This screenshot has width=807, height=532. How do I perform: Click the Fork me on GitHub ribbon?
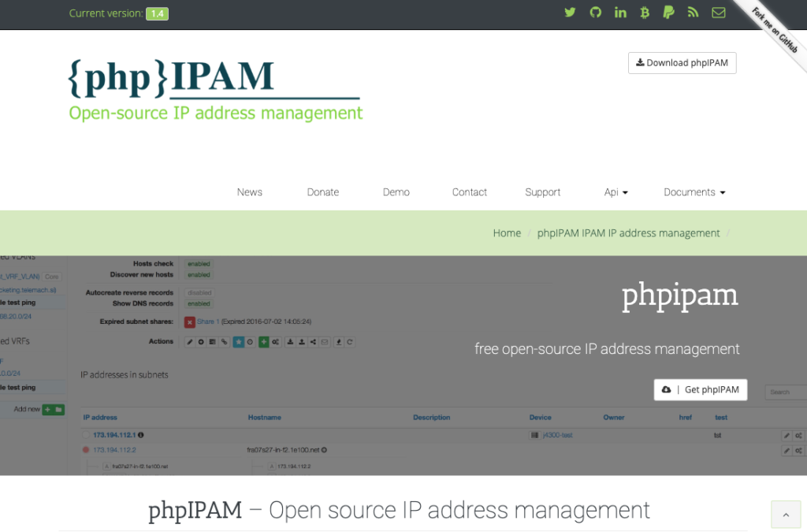coord(775,29)
